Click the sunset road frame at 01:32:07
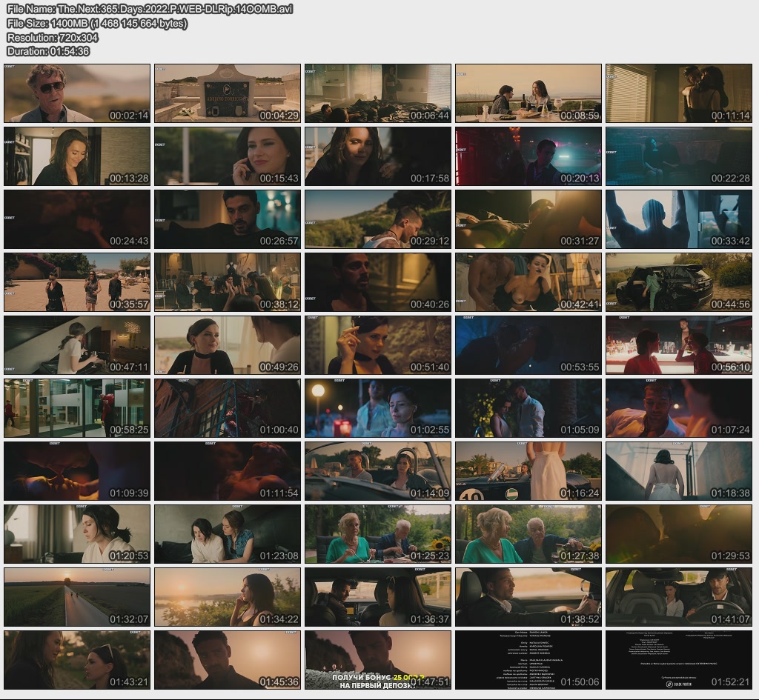Screen dimensions: 759x700 77,598
